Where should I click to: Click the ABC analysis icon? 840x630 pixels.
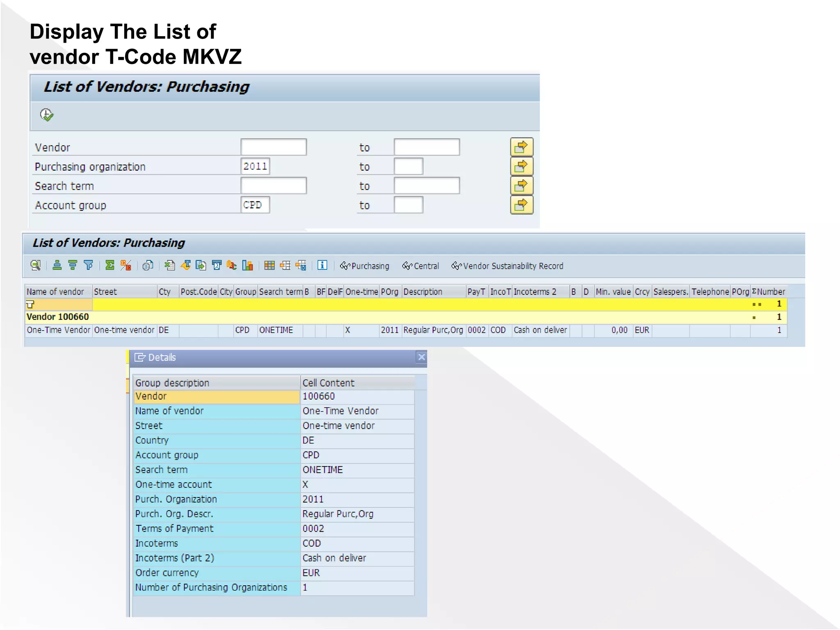232,265
